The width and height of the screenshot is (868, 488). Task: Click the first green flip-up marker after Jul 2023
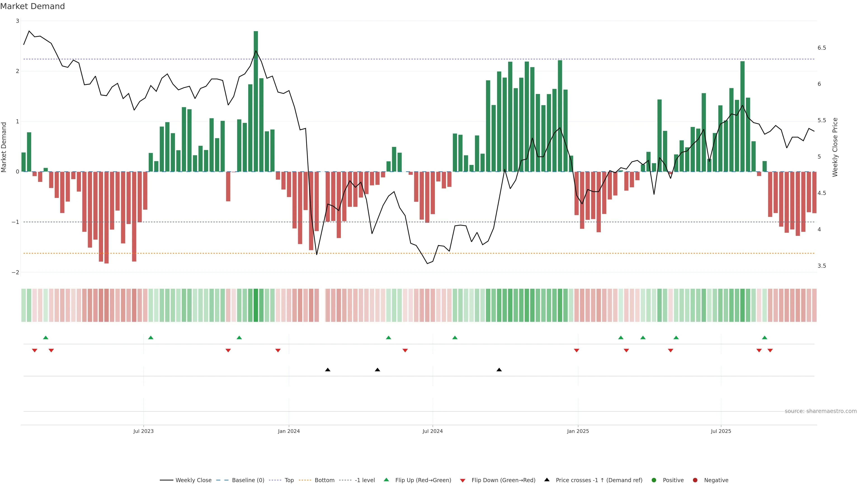tap(151, 338)
